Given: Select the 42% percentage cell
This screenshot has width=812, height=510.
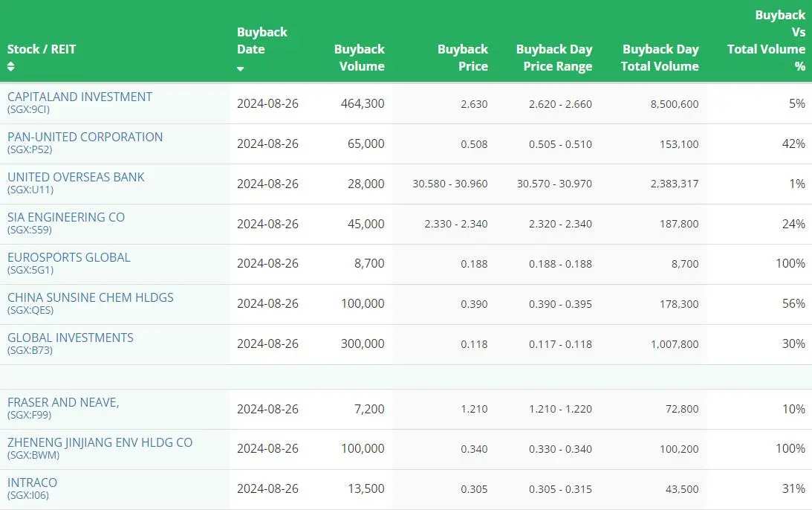Looking at the screenshot, I should coord(793,143).
